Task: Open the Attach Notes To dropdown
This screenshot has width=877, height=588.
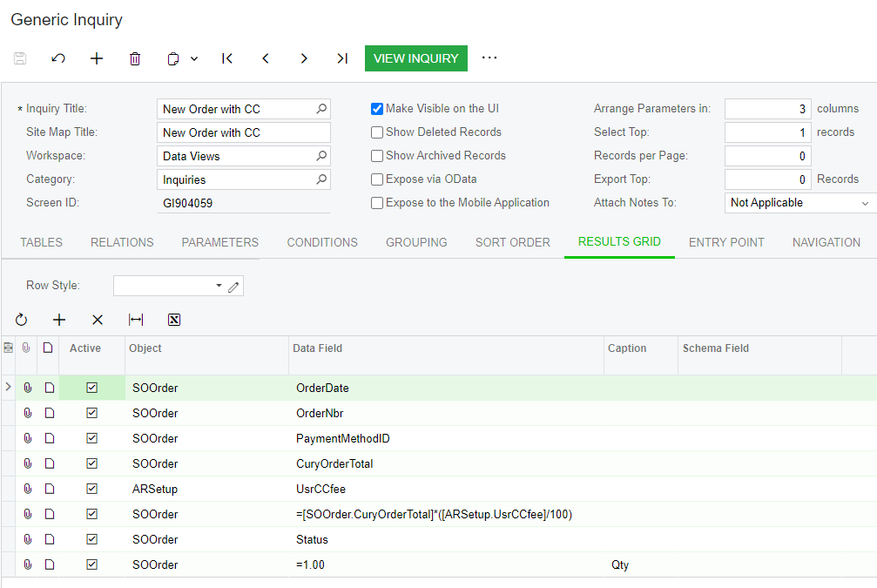Action: [865, 203]
